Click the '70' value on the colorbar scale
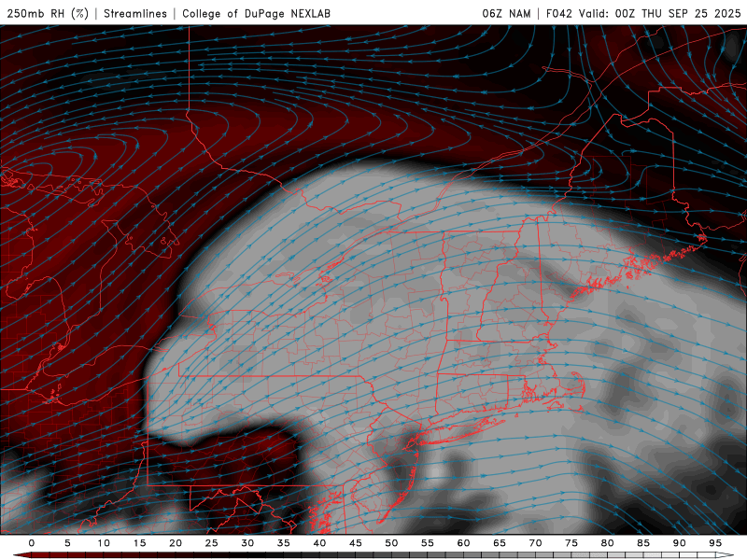 [535, 543]
